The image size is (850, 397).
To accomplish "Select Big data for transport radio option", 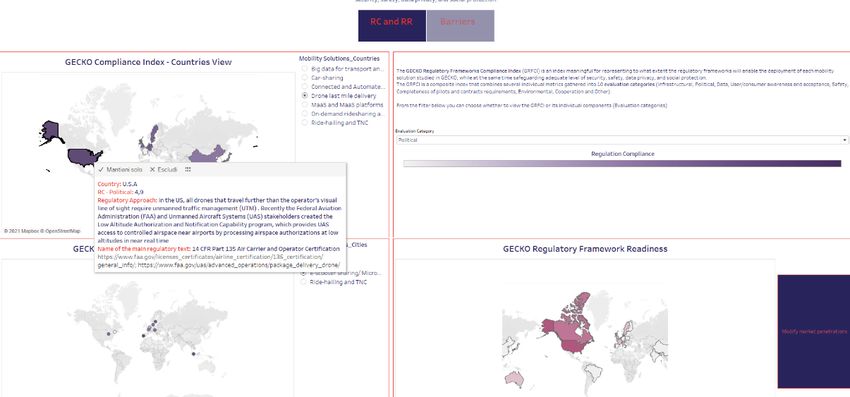I will pyautogui.click(x=305, y=69).
